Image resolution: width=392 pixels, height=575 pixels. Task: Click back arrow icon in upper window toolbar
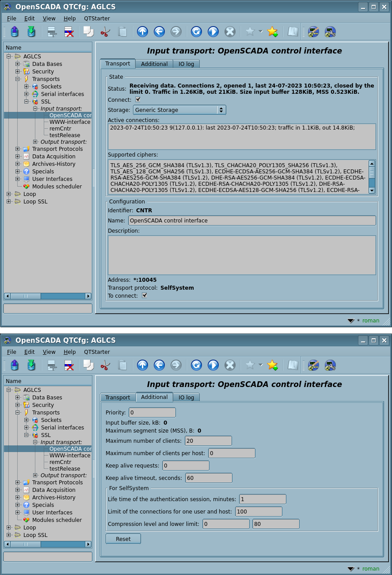click(159, 31)
